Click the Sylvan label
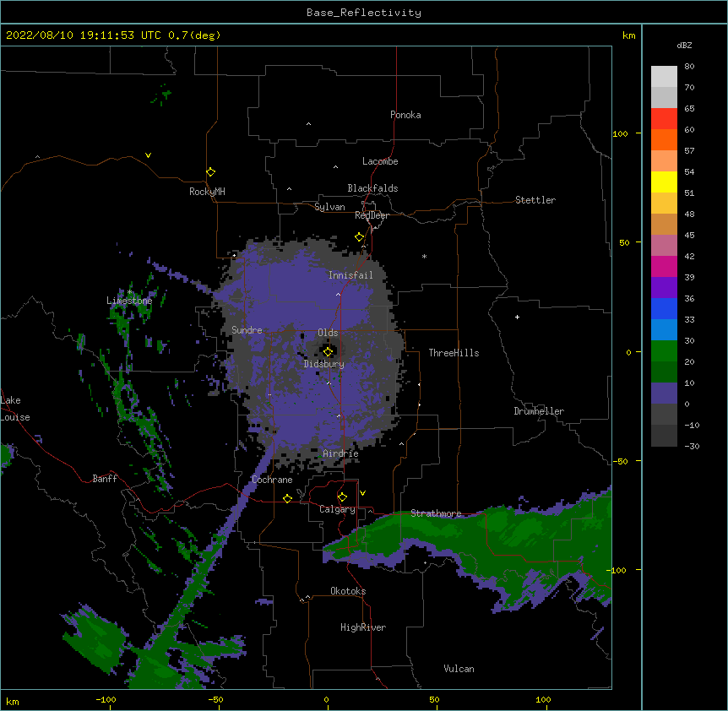Screen dimensions: 728x711 (x=329, y=207)
